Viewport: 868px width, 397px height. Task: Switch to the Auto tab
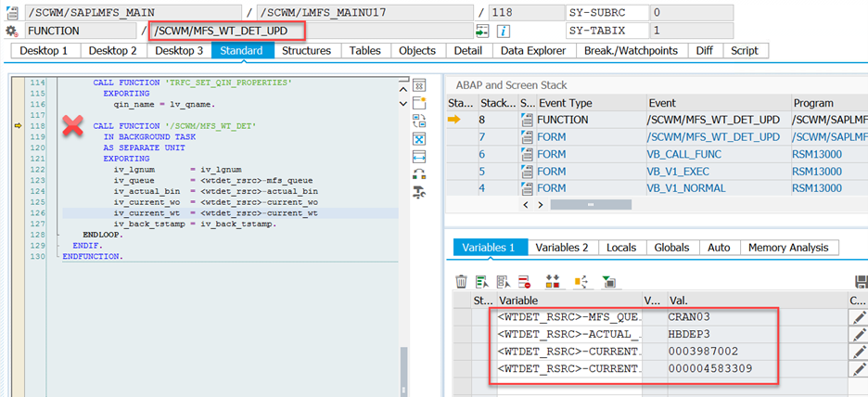(x=719, y=248)
